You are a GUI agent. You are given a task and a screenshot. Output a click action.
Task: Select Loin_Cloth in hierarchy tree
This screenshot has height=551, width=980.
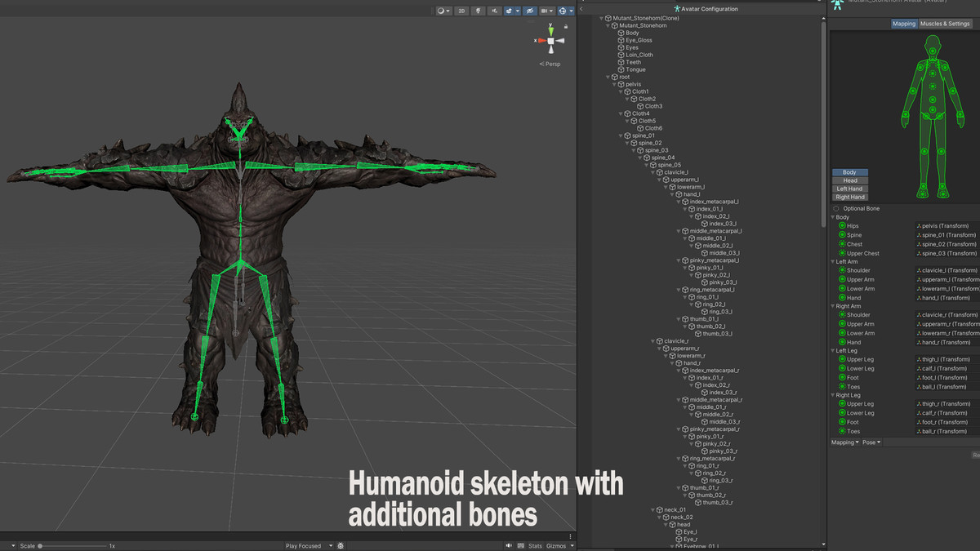coord(639,55)
